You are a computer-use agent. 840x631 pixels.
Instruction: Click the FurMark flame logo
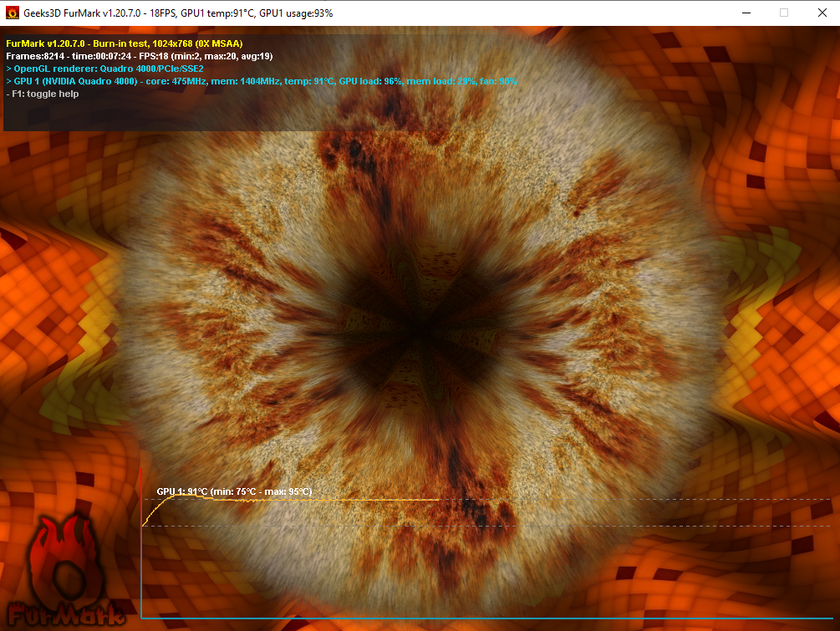pos(65,571)
